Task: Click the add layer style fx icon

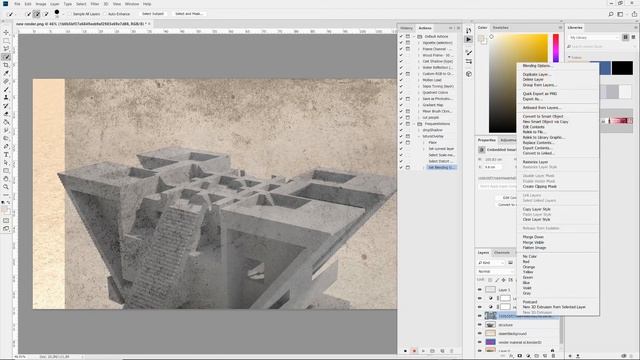Action: pos(511,356)
